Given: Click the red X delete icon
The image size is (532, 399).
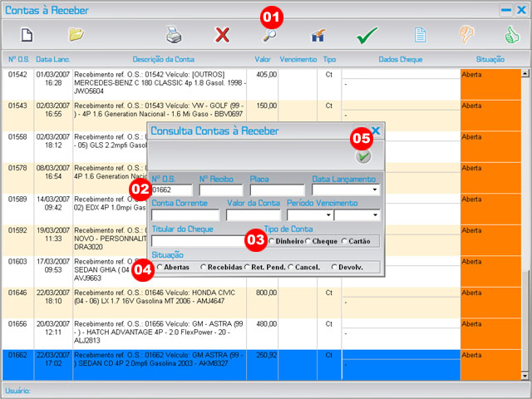Looking at the screenshot, I should [222, 36].
